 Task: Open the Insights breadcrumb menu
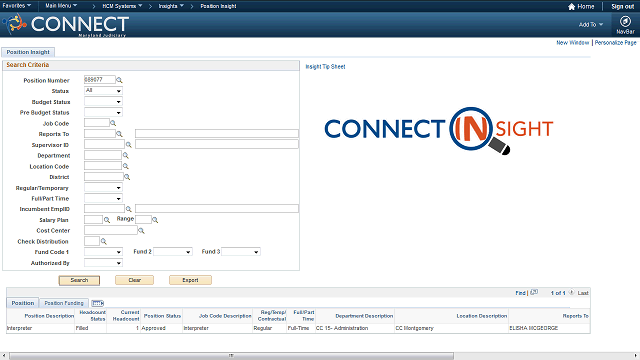(171, 6)
